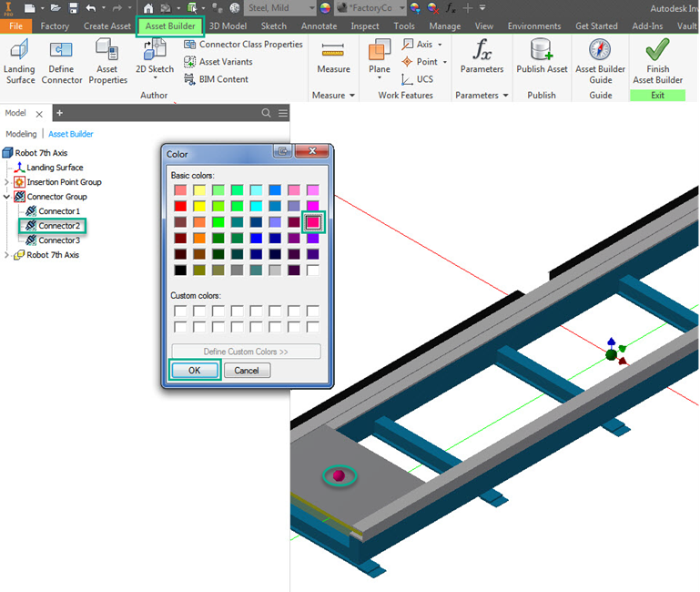Expand the Measure panel dropdown
The width and height of the screenshot is (700, 592).
click(x=351, y=95)
